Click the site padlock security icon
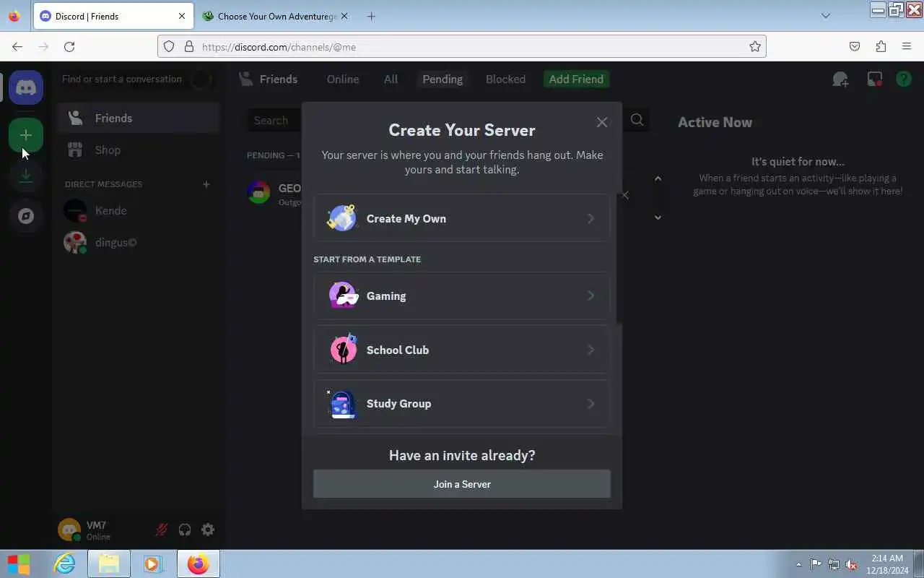 (189, 47)
